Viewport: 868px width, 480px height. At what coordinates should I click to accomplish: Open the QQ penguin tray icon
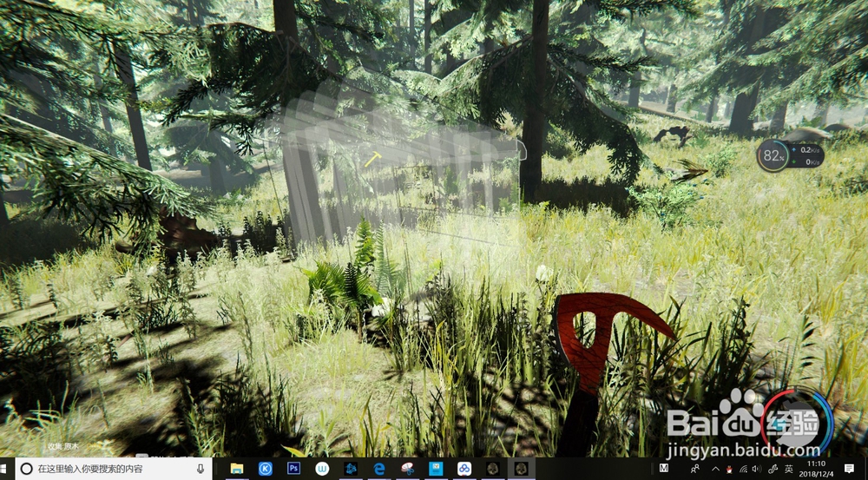730,470
